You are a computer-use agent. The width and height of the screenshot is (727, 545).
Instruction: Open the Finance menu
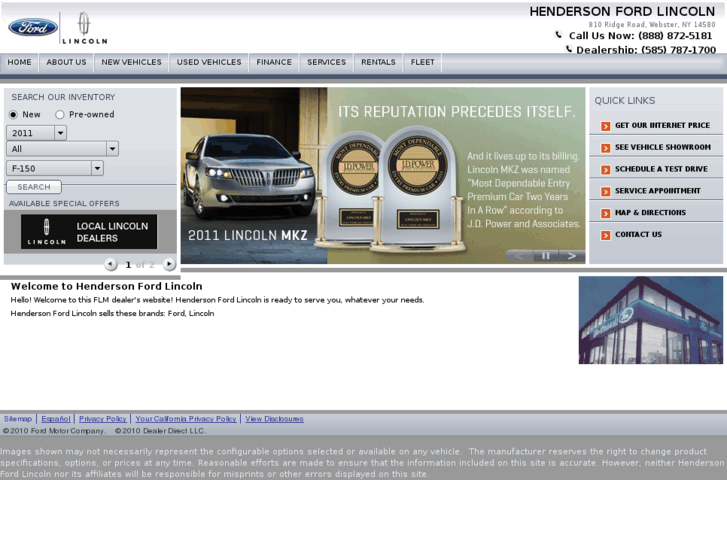click(x=274, y=62)
